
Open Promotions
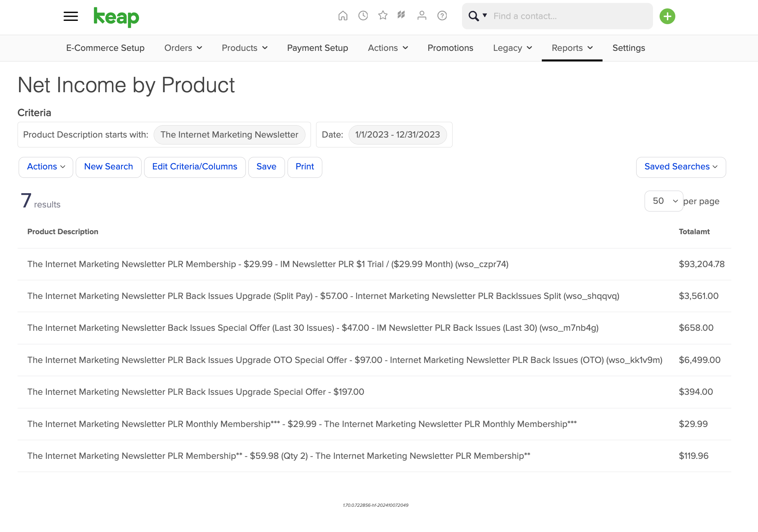coord(450,48)
